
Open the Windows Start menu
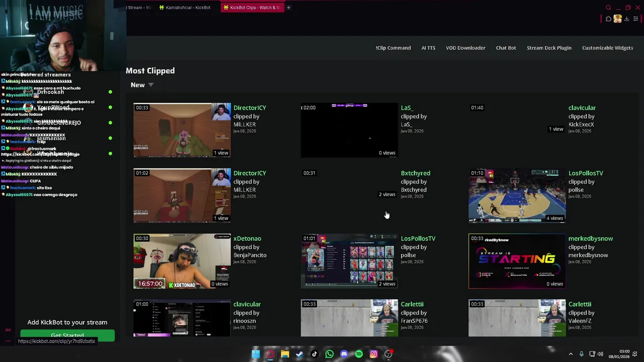tap(256, 354)
